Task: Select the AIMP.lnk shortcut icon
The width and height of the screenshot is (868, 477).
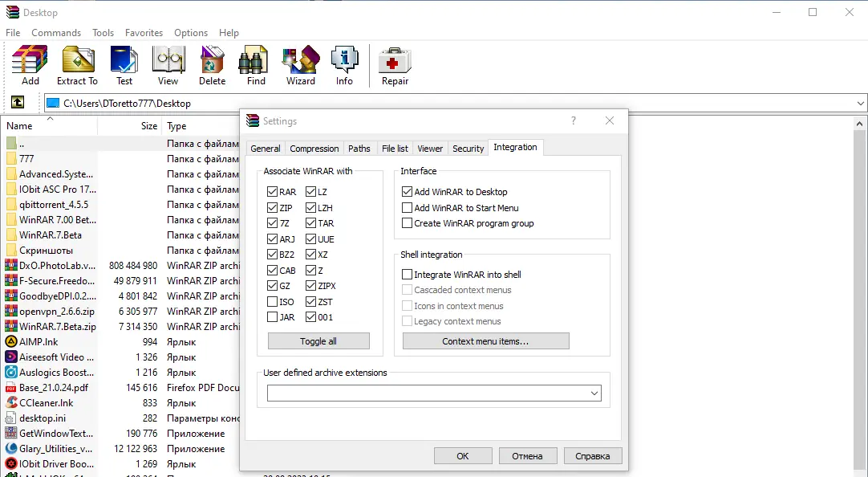Action: pos(11,342)
